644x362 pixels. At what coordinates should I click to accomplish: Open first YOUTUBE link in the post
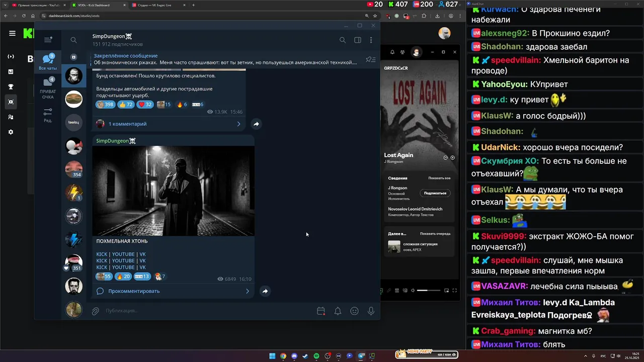123,254
